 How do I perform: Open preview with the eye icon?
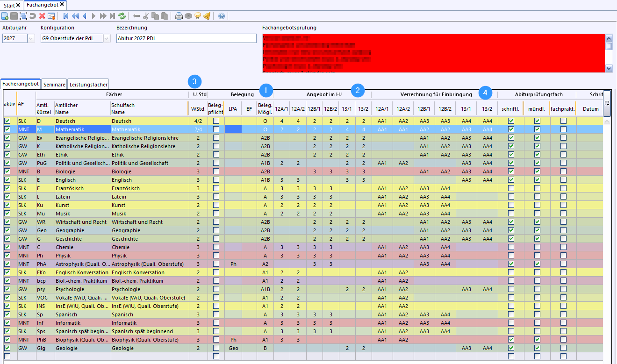[x=188, y=16]
